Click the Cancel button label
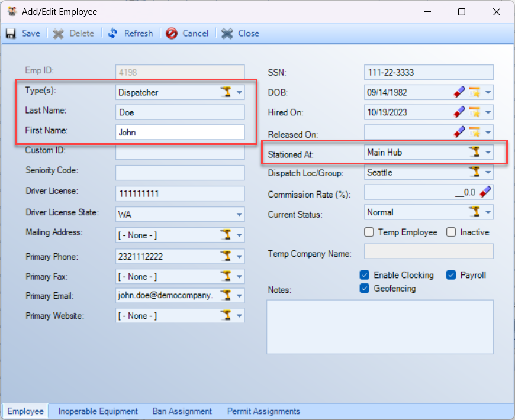 point(195,34)
